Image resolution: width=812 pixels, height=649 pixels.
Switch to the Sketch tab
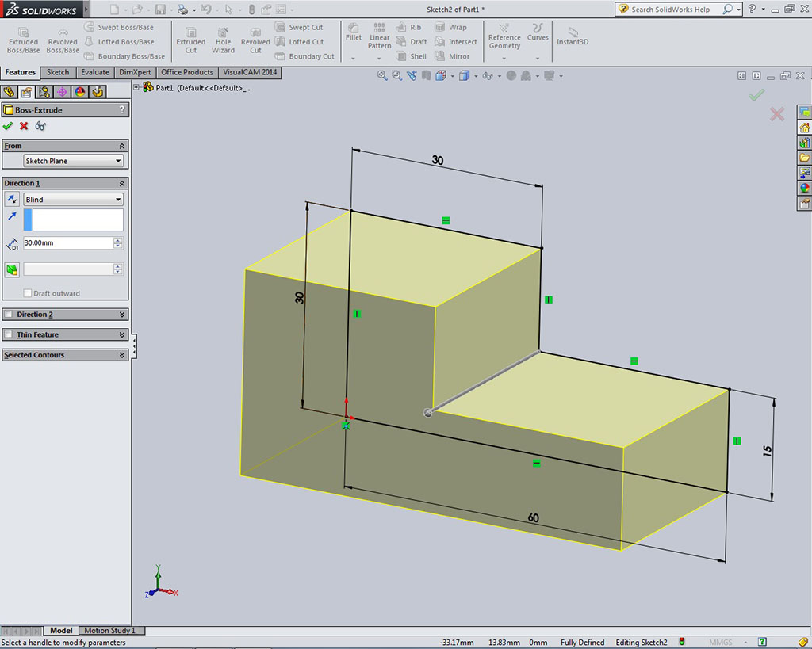(58, 72)
